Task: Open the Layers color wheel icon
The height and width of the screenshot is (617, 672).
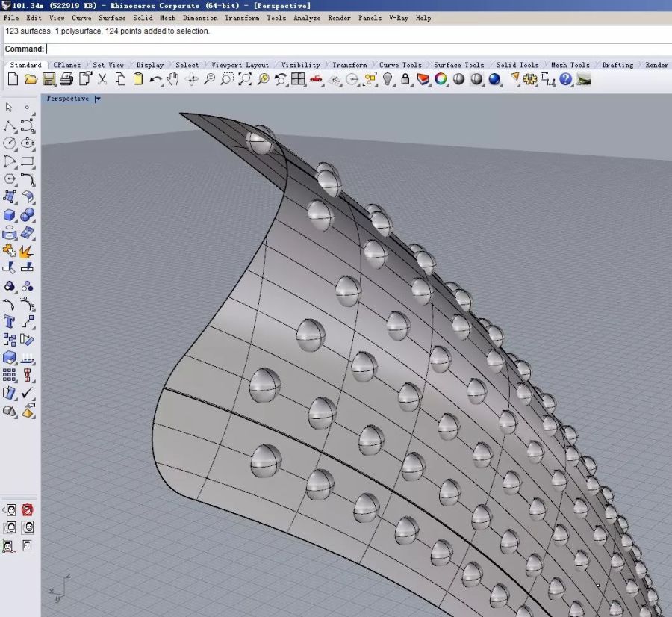Action: click(441, 79)
